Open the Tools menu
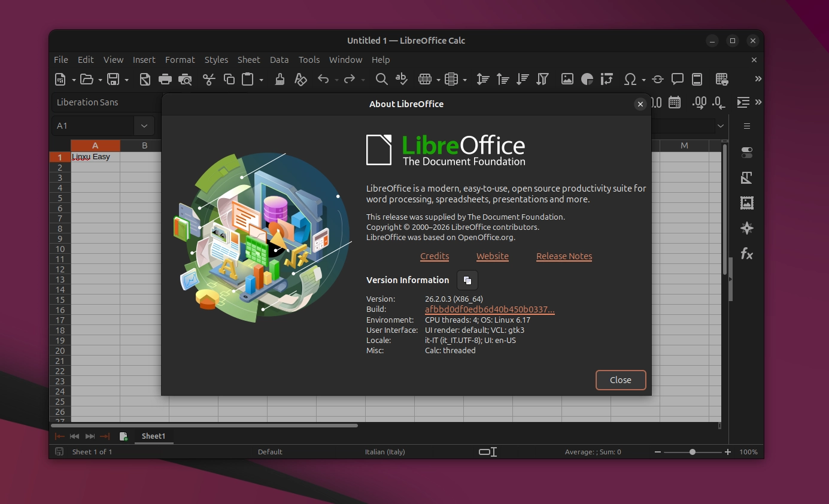This screenshot has height=504, width=829. coord(309,60)
